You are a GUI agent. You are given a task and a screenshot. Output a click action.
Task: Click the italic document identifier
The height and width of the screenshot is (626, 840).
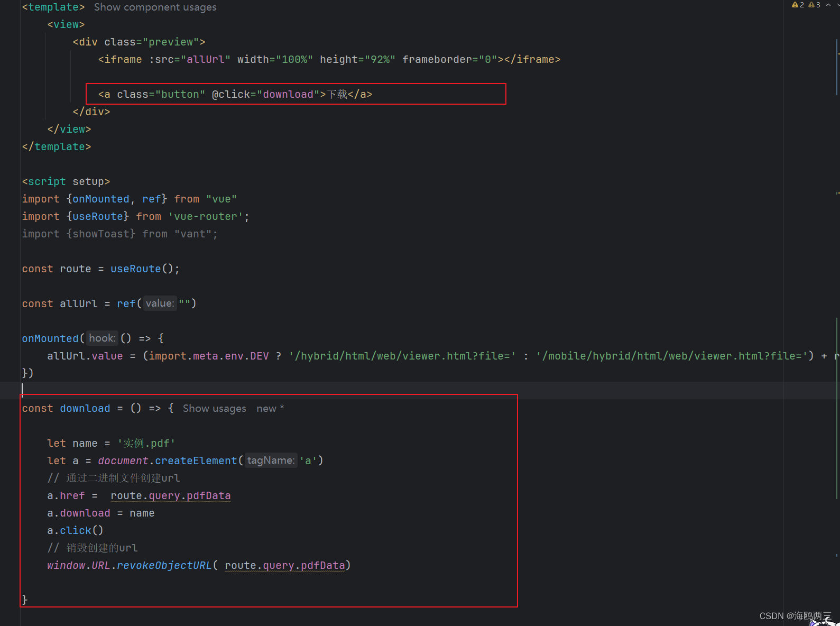click(123, 461)
